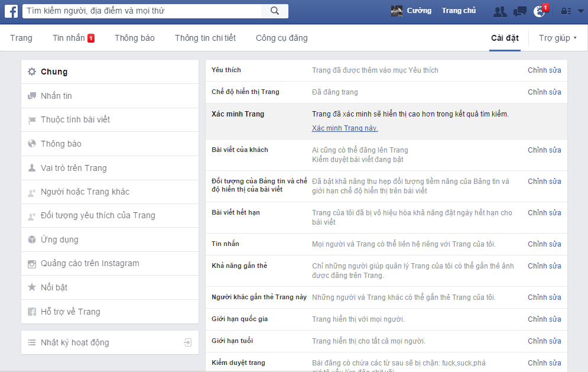
Task: Open the privacy shortcuts lock icon
Action: [x=566, y=11]
